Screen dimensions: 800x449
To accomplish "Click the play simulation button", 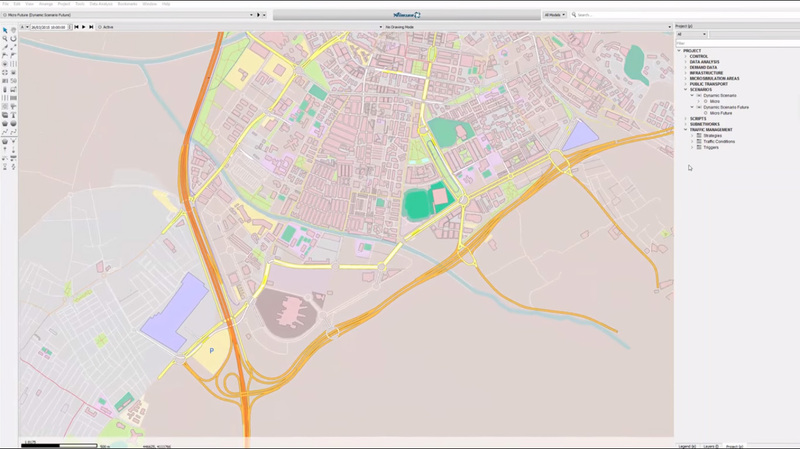I will (x=83, y=27).
